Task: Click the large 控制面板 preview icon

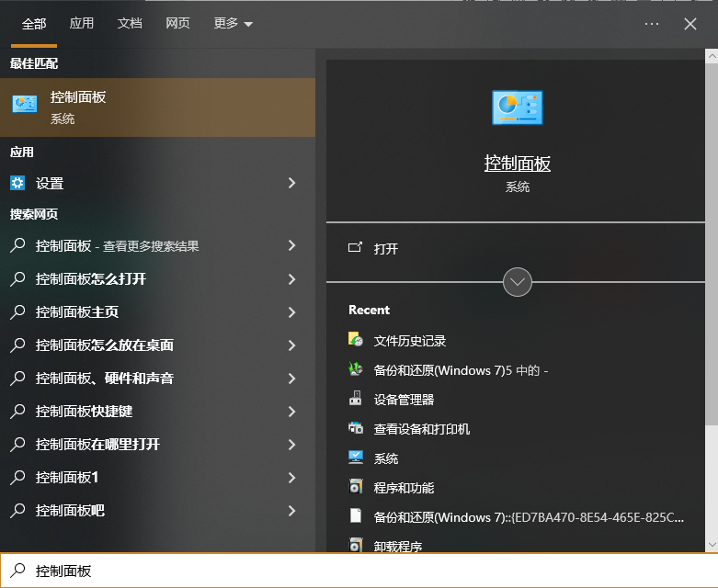Action: [517, 107]
